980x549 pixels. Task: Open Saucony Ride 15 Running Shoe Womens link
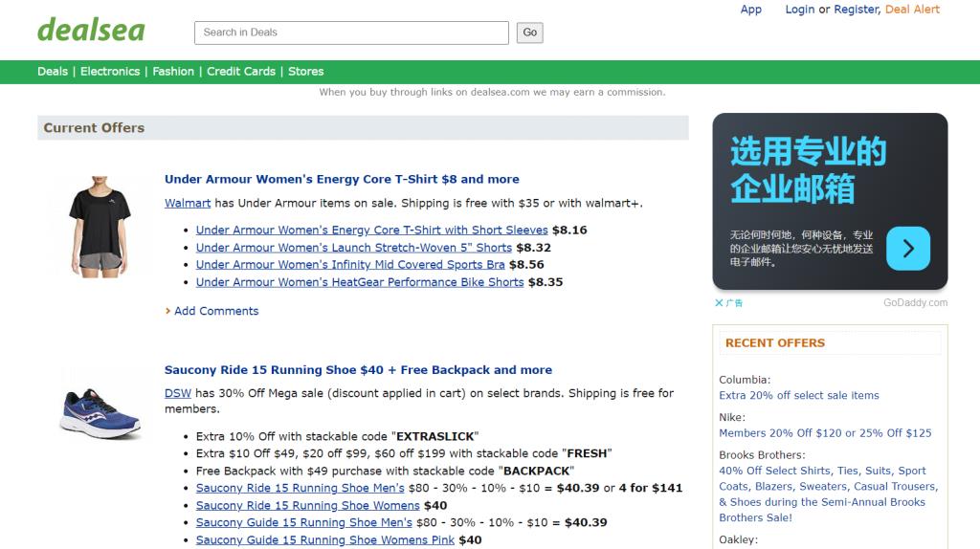307,505
